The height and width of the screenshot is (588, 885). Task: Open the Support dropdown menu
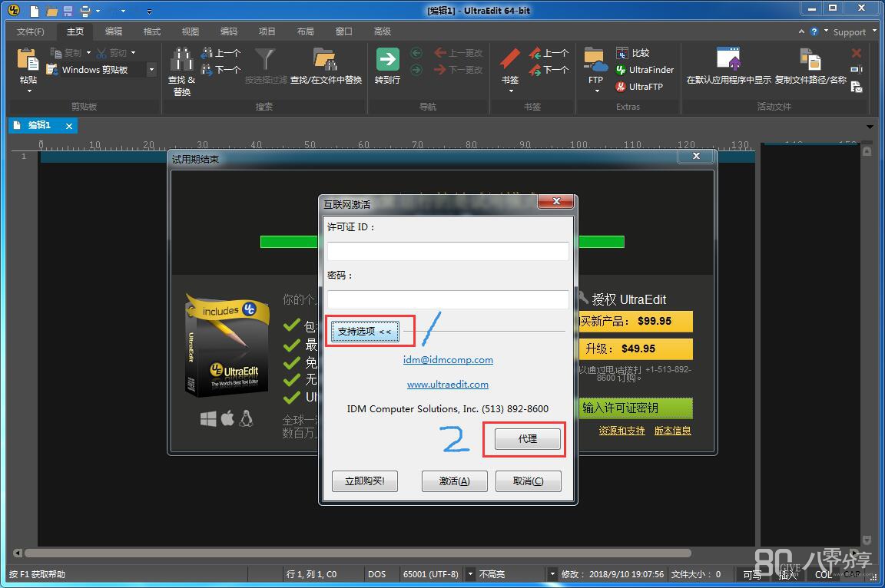click(x=853, y=32)
